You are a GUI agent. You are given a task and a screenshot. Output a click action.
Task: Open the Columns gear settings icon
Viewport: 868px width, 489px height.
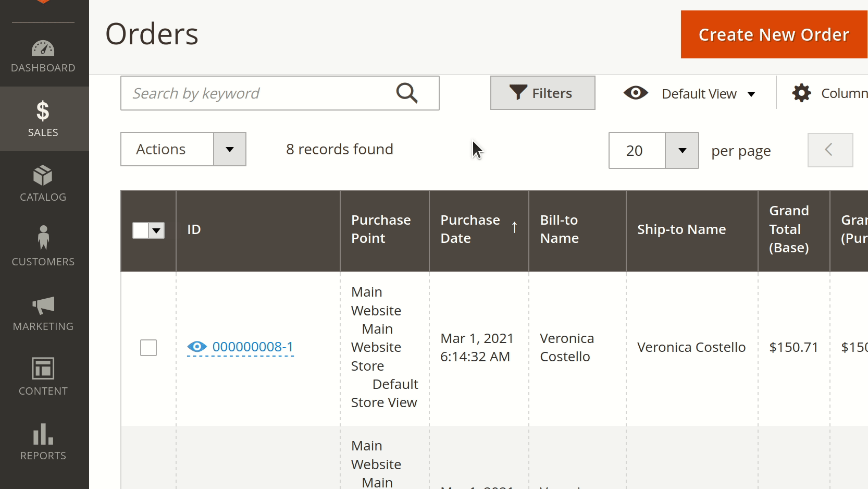coord(802,93)
